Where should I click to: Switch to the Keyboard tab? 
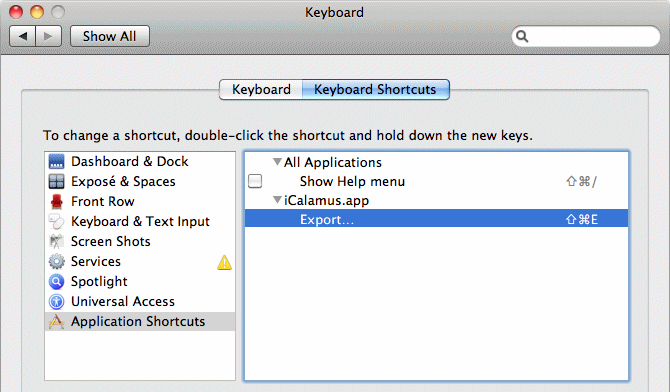coord(261,89)
